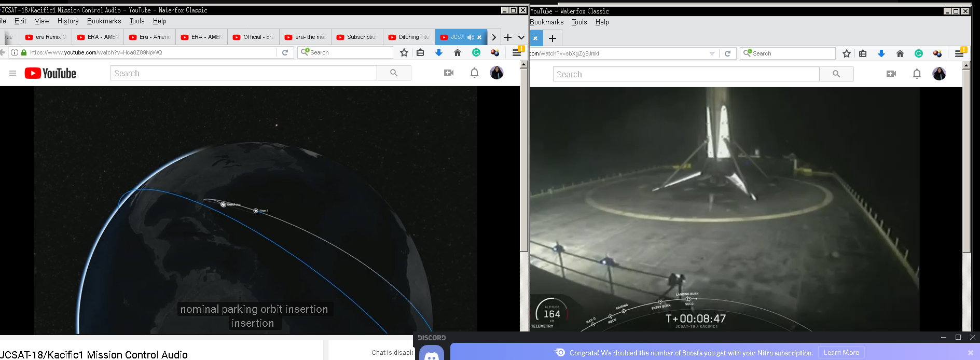Open create video camera icon in left window
The height and width of the screenshot is (360, 980).
click(449, 73)
